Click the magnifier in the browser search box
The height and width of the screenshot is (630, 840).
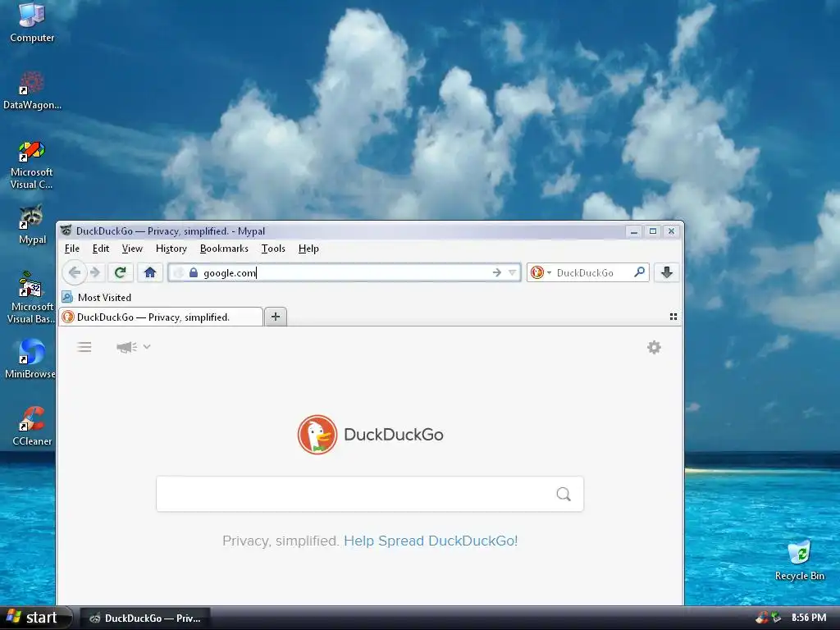pos(639,272)
